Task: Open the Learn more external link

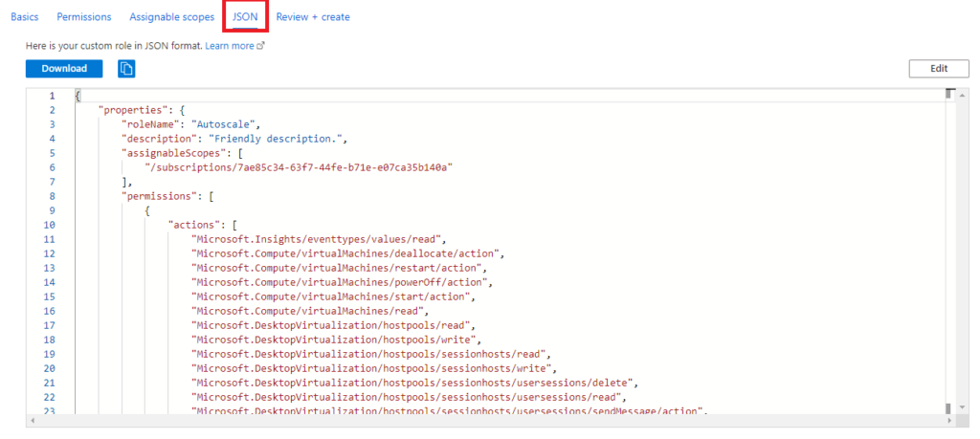Action: pyautogui.click(x=234, y=46)
